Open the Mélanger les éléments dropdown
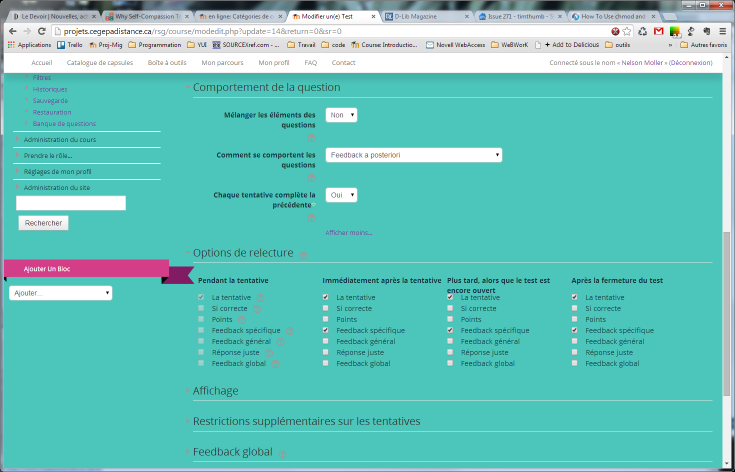735x472 pixels. pyautogui.click(x=341, y=115)
